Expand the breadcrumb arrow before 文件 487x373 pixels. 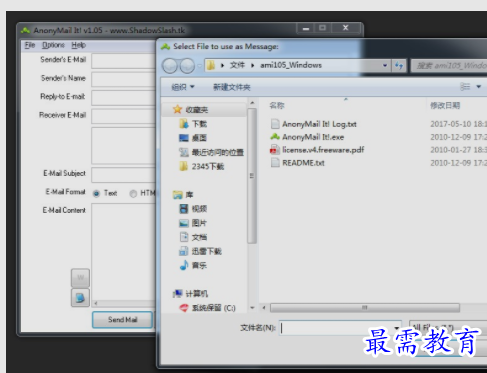tap(222, 65)
